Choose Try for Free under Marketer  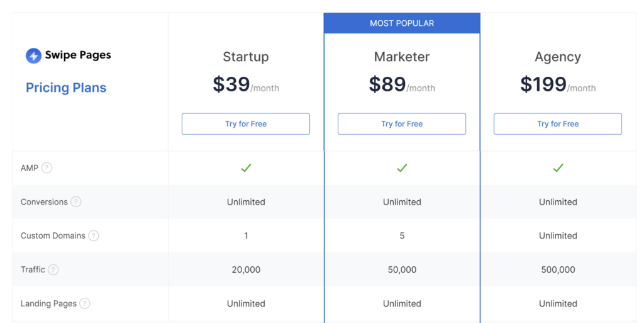pyautogui.click(x=402, y=123)
